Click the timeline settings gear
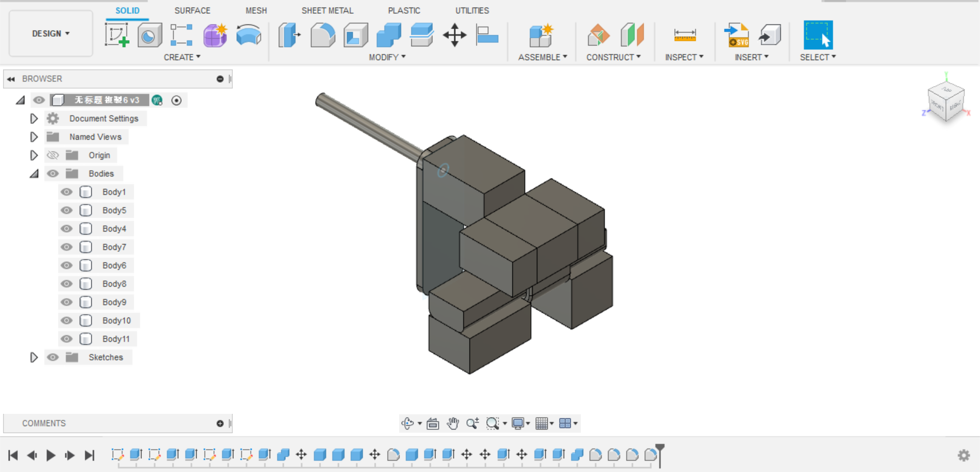 point(964,455)
